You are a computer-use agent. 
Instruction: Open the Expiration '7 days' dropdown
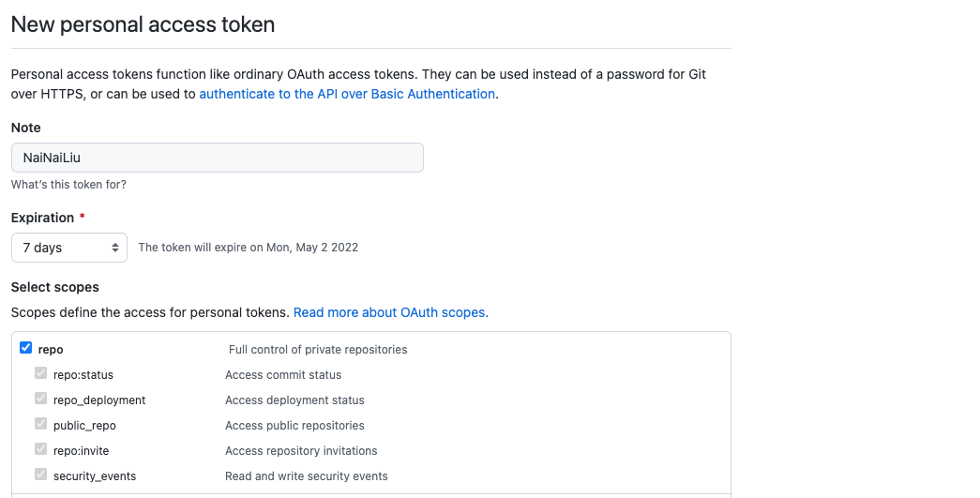point(69,248)
